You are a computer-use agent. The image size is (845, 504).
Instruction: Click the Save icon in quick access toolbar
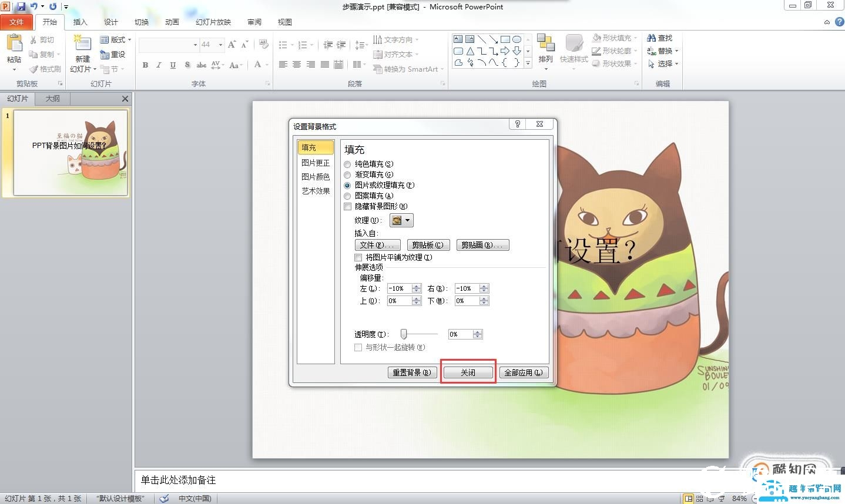pos(21,6)
